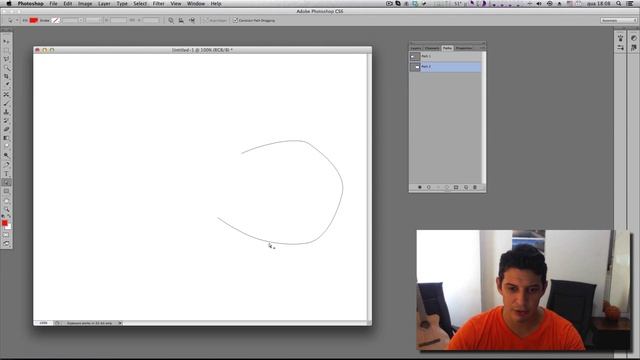
Task: Select the Gradient tool
Action: coord(6,138)
